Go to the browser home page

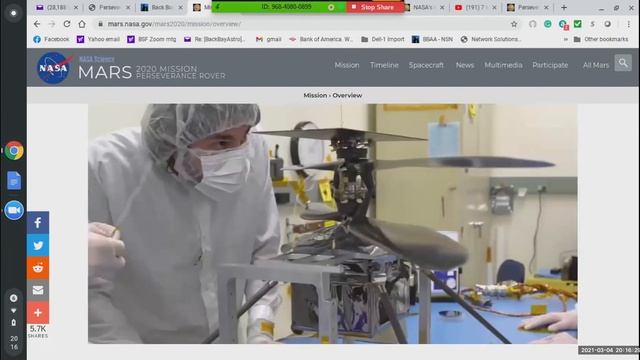tap(82, 24)
